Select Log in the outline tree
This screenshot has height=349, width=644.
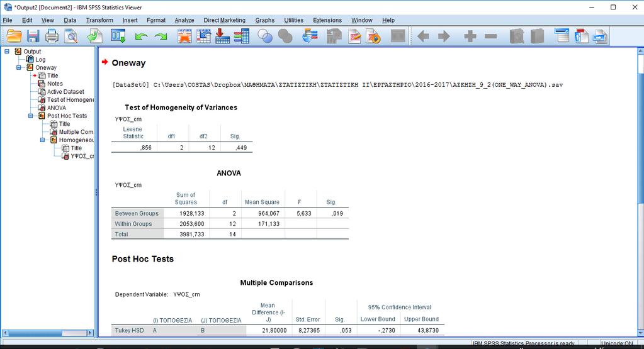(x=40, y=60)
